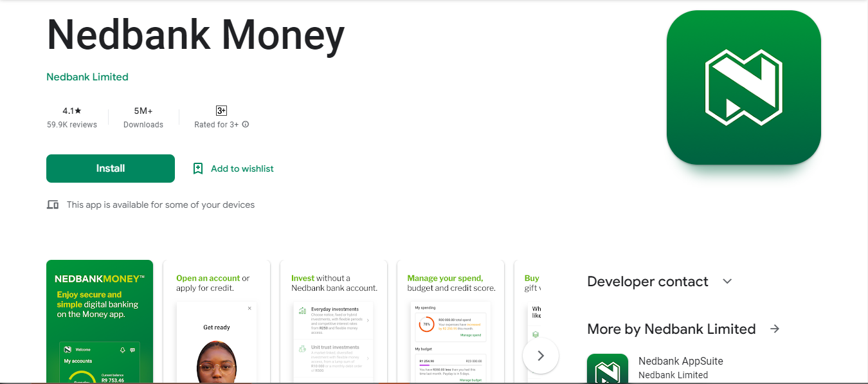Click the next screenshots chevron arrow
This screenshot has width=868, height=384.
(541, 355)
